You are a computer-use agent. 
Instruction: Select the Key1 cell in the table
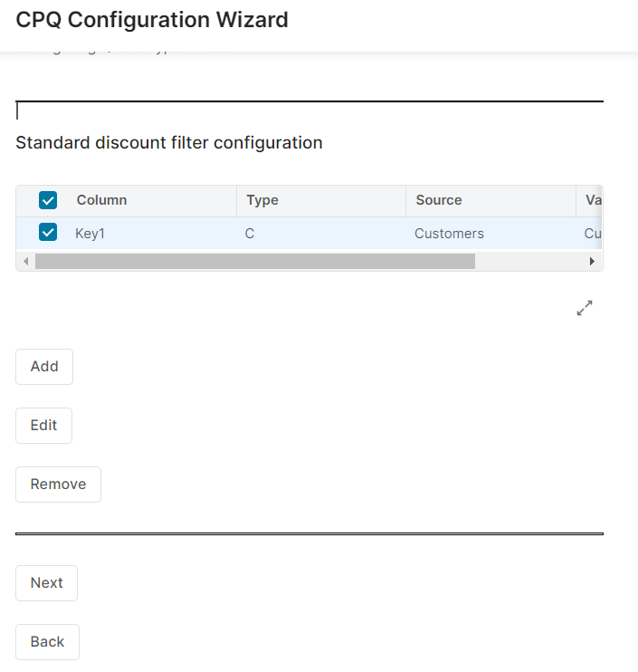(x=90, y=234)
